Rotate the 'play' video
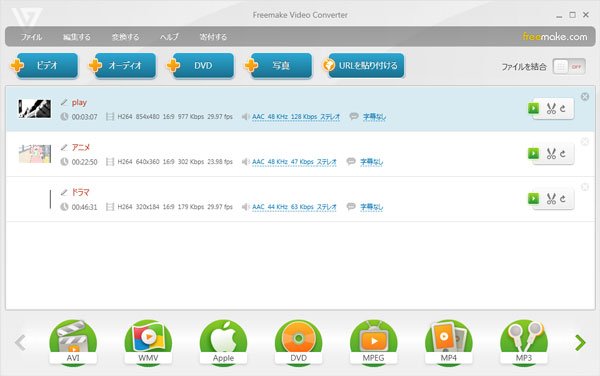Image resolution: width=600 pixels, height=376 pixels. click(x=562, y=109)
